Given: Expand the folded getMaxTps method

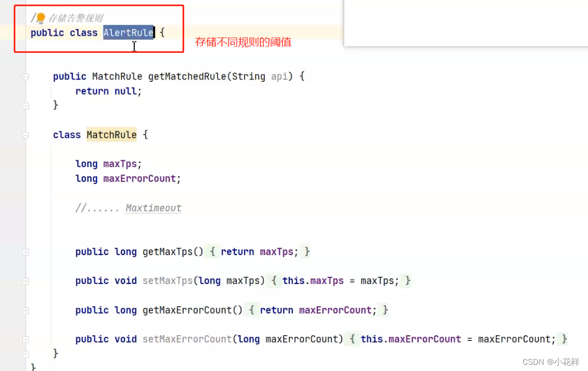Looking at the screenshot, I should tap(26, 252).
